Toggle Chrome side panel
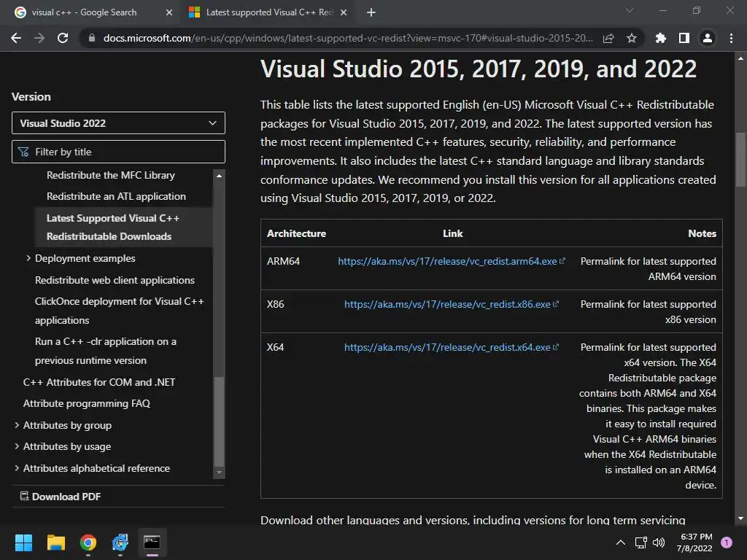This screenshot has width=747, height=560. [x=684, y=38]
